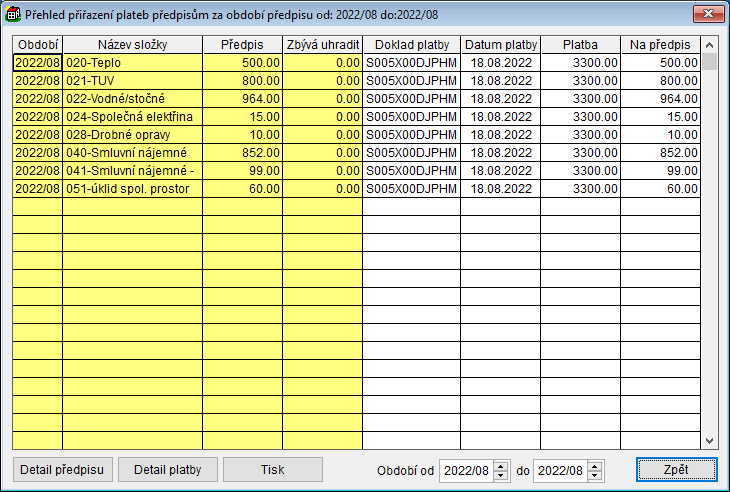730x492 pixels.
Task: Select the 022-Vodné/stočné row
Action: point(130,98)
